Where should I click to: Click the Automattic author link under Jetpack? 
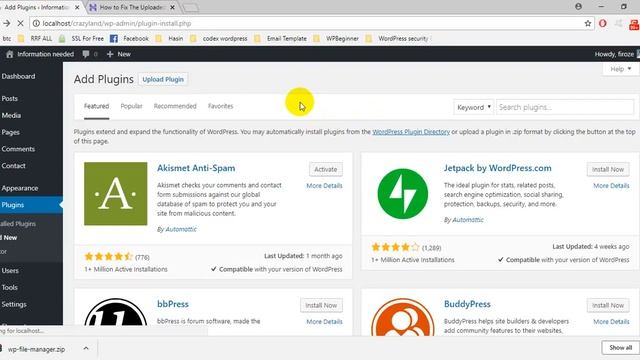467,220
